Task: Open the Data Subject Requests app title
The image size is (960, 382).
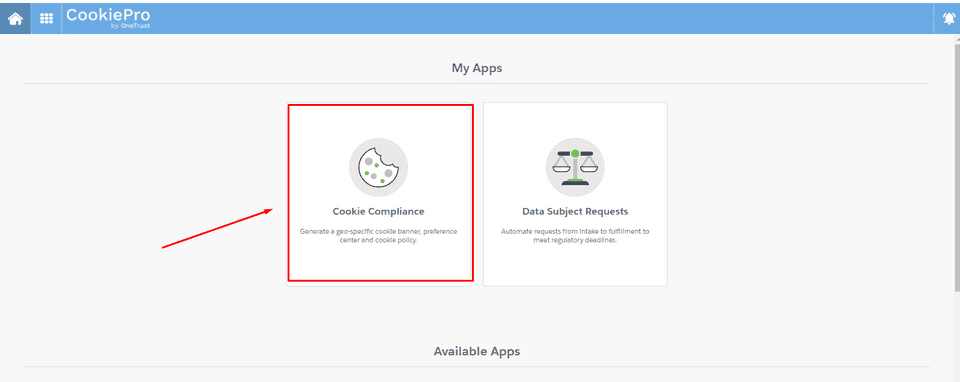Action: 575,212
